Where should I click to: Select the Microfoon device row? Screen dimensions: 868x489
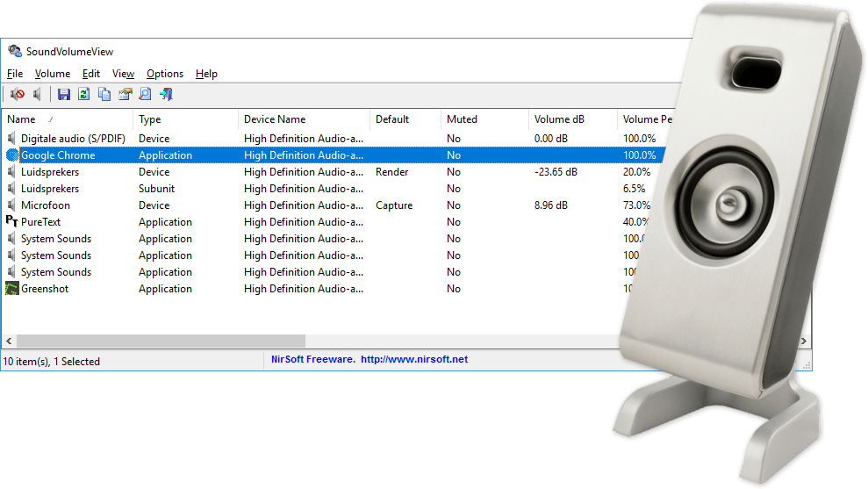click(326, 205)
